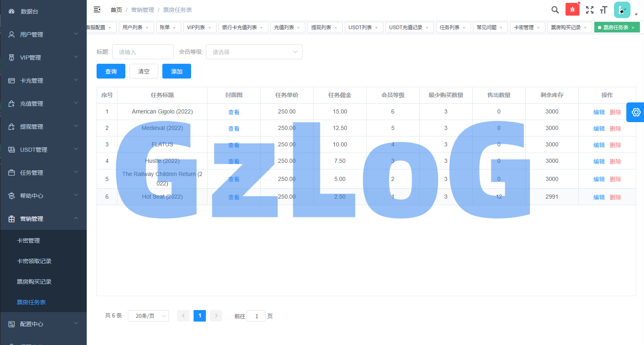Screen dimensions: 644x345
Task: Collapse the 营销管理 menu
Action: (x=43, y=219)
